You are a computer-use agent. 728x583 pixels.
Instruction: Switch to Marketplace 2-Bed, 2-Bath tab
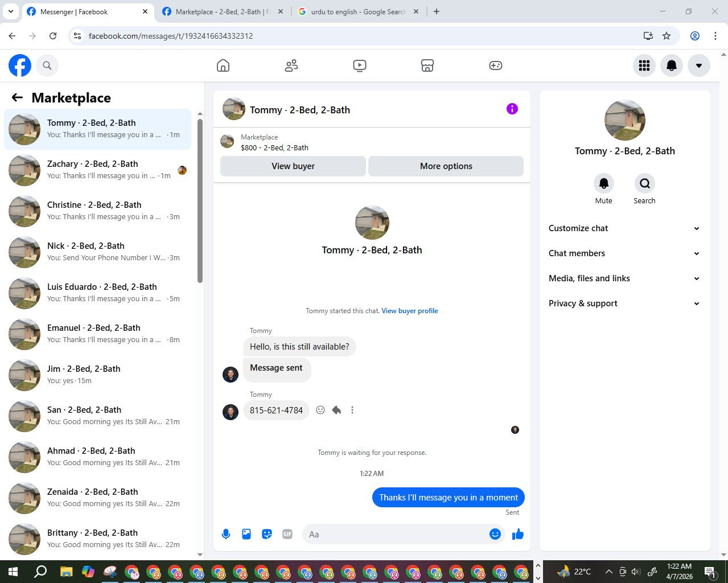coord(223,11)
